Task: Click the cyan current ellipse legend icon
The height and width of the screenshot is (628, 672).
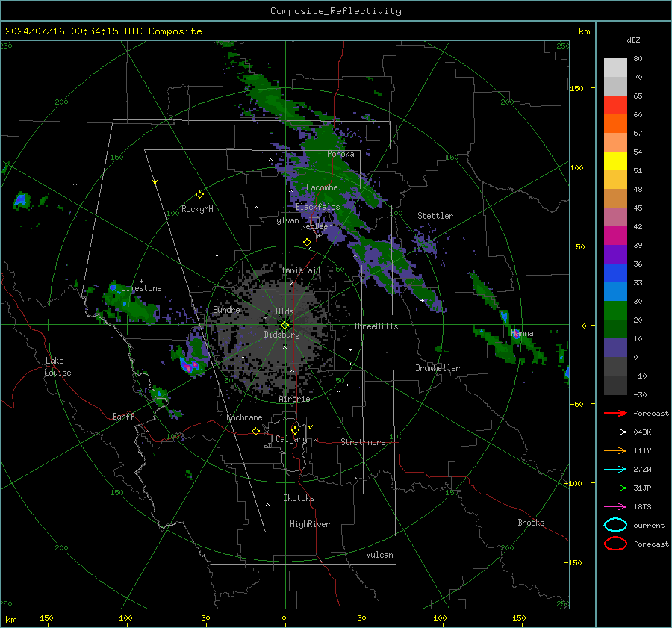Action: click(x=615, y=525)
